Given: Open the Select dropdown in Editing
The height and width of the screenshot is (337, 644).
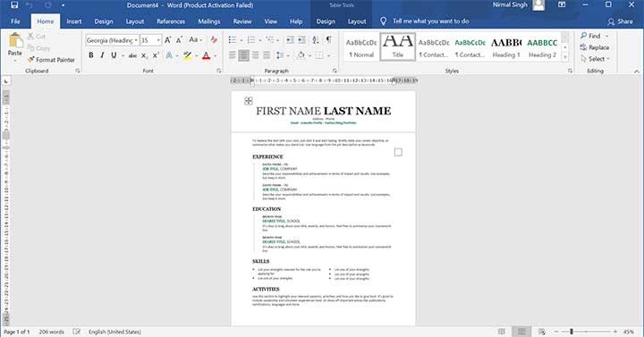Looking at the screenshot, I should 596,59.
